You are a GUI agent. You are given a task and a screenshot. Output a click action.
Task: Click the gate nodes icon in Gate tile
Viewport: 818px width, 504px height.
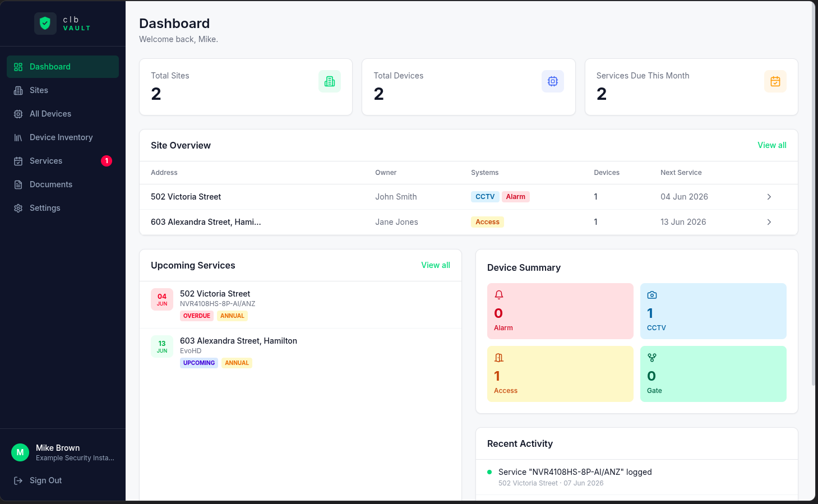click(x=652, y=358)
